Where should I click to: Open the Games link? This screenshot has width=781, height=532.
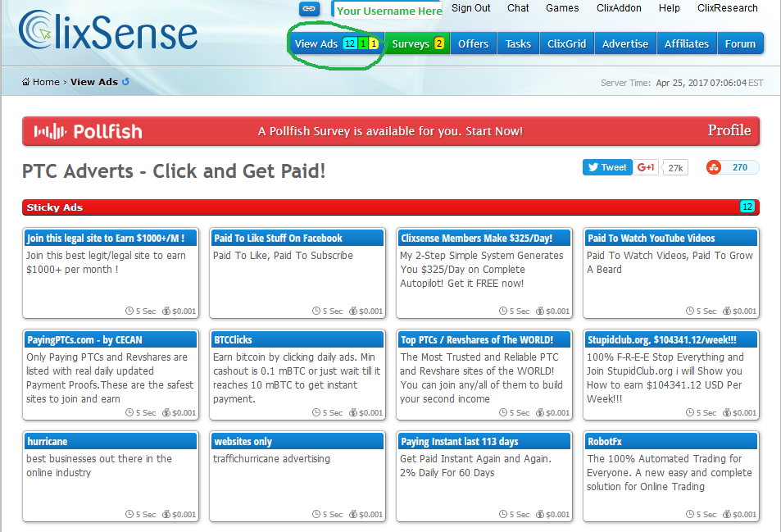562,8
